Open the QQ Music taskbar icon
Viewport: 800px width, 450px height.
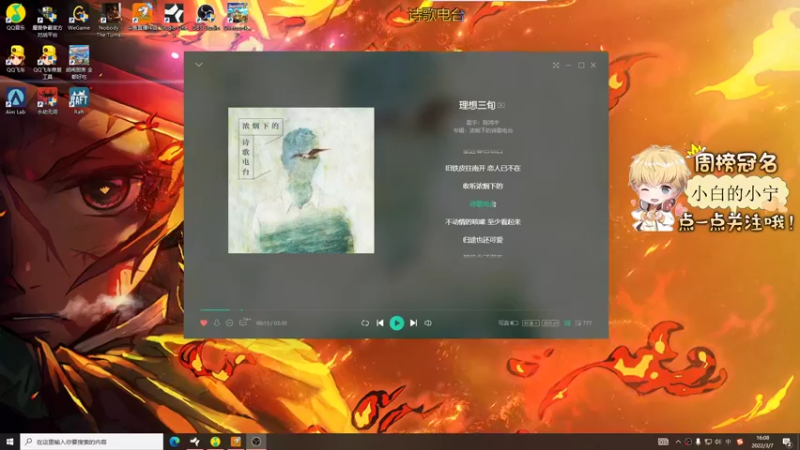tap(215, 441)
